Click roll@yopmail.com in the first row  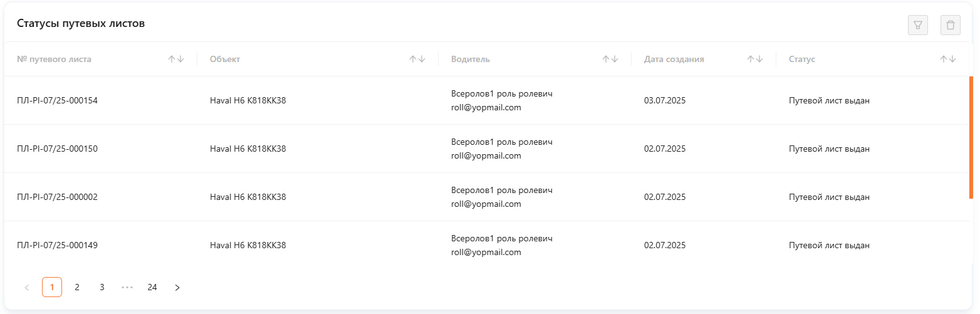point(486,107)
